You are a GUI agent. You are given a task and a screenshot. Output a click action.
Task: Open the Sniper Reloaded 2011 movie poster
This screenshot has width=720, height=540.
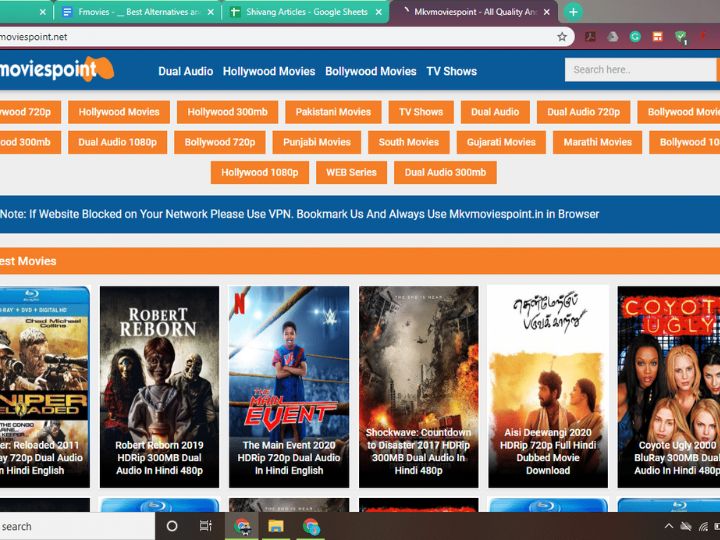click(45, 387)
